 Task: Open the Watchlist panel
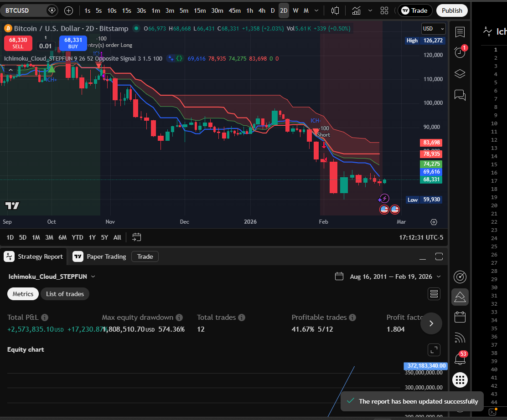tap(460, 31)
